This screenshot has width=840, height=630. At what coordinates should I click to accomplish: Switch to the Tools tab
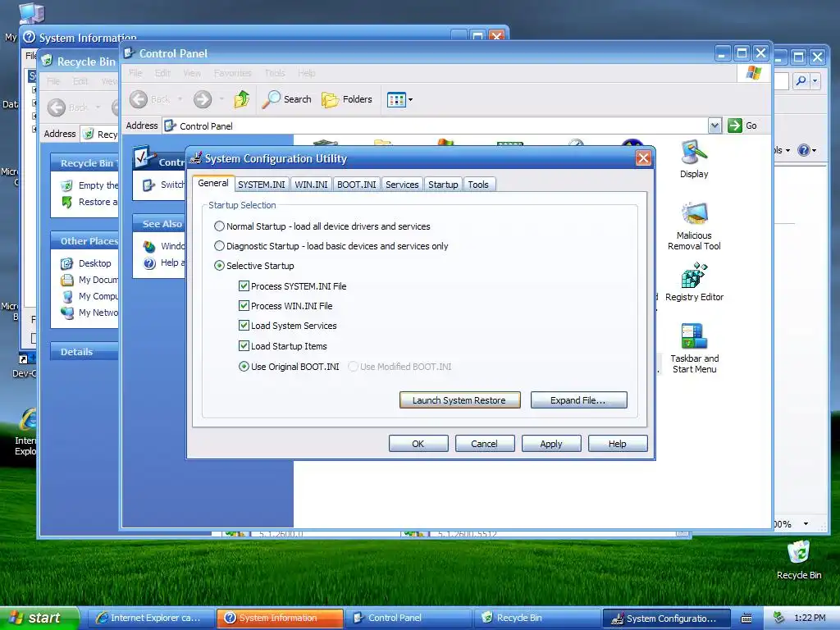478,185
